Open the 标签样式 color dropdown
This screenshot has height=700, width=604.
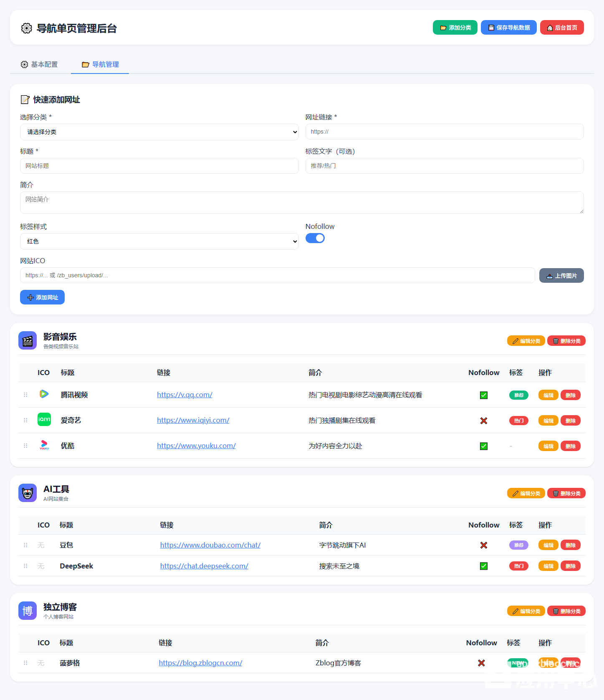click(x=159, y=241)
